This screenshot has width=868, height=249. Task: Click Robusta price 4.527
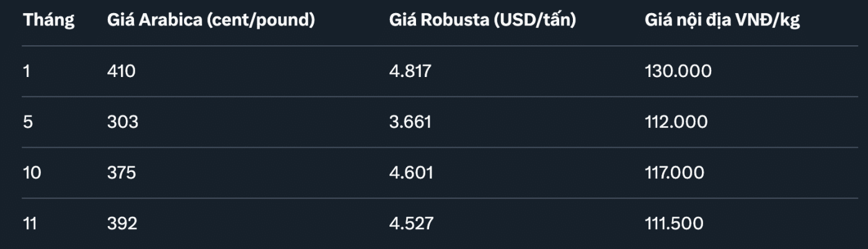(x=409, y=224)
